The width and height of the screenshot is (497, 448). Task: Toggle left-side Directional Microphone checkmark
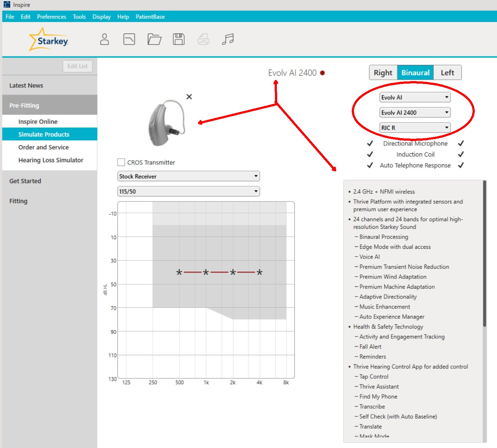coord(370,143)
